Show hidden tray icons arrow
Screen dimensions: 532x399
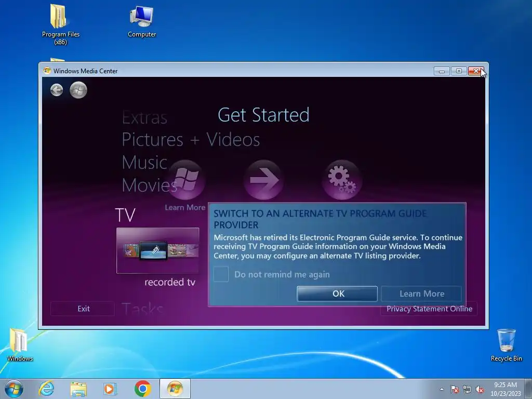pyautogui.click(x=442, y=389)
